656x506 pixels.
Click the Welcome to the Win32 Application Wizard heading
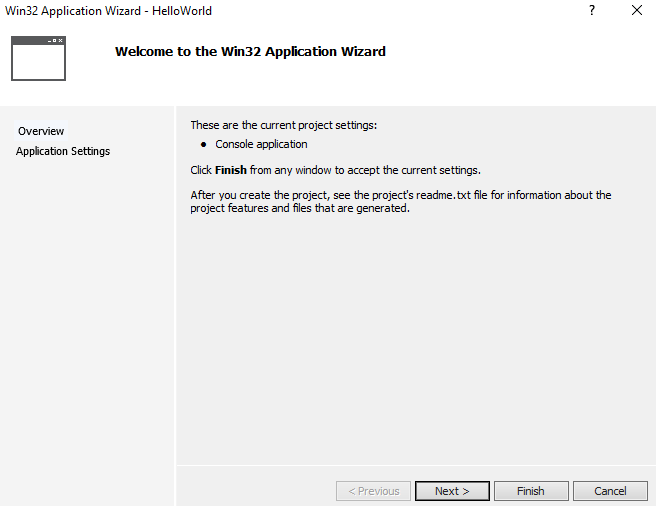pos(250,51)
